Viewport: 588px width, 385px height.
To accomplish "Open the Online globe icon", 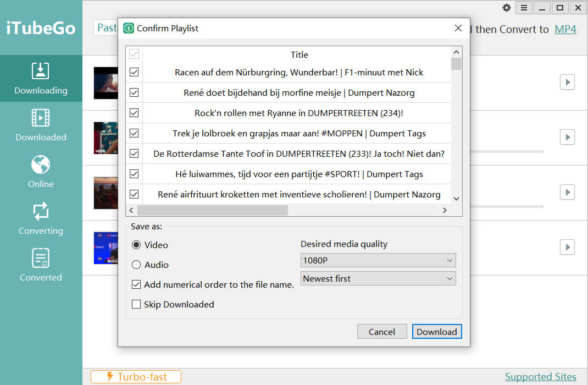I will pos(41,164).
